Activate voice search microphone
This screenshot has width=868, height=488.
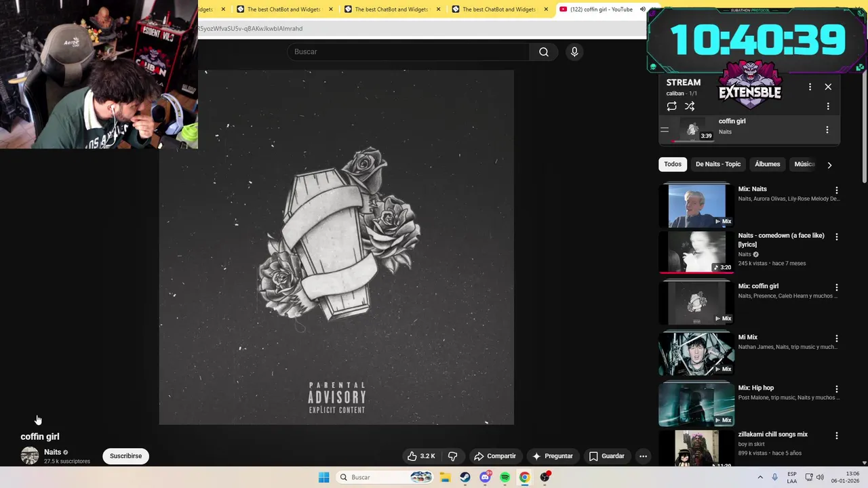pos(574,52)
